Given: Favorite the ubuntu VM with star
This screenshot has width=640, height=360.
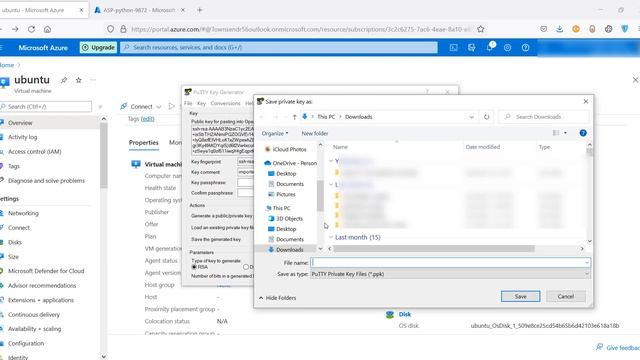Looking at the screenshot, I should [78, 80].
